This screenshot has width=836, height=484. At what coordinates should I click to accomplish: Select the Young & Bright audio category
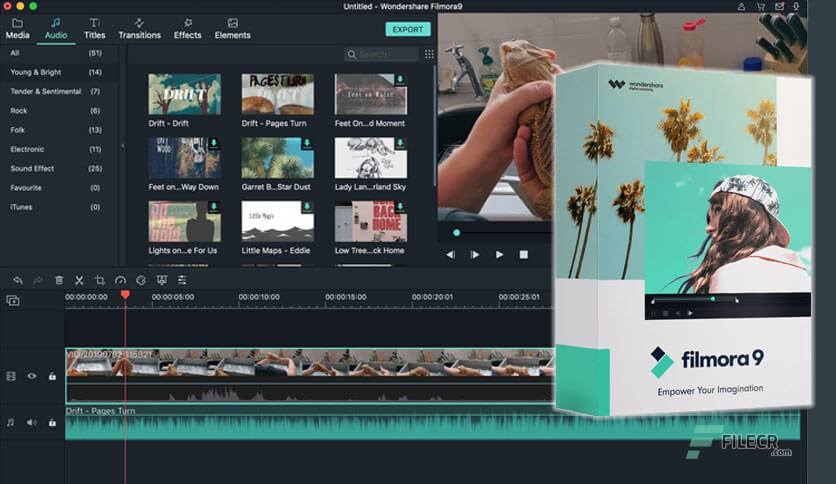pos(36,72)
